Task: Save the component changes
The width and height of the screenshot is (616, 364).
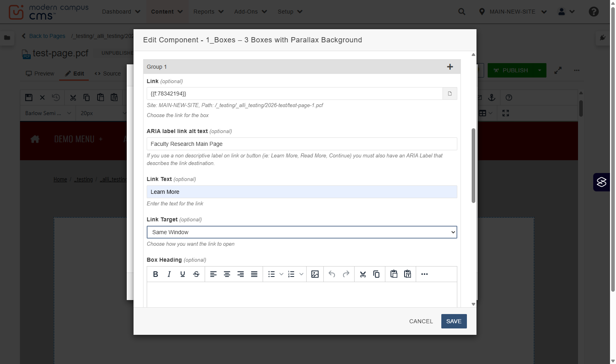Action: point(454,321)
